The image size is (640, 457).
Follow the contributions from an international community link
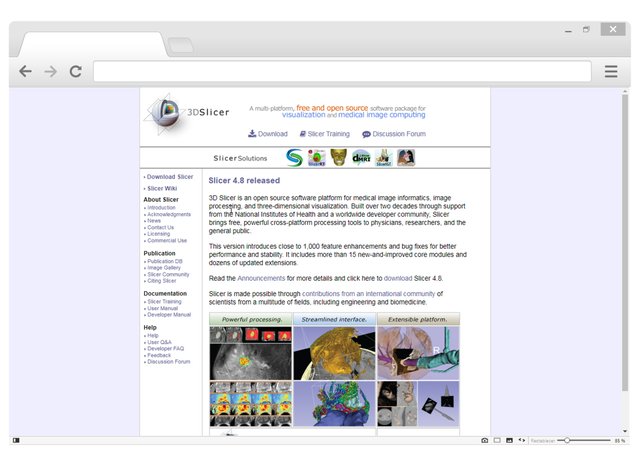click(x=368, y=293)
